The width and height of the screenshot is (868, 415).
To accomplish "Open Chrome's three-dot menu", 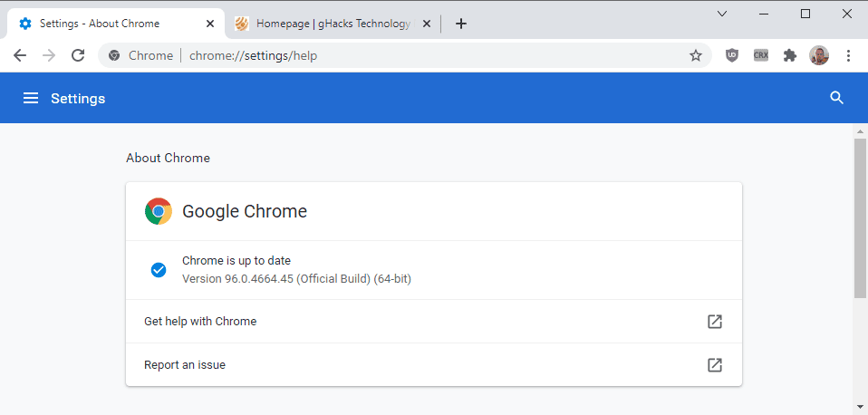I will [x=848, y=55].
